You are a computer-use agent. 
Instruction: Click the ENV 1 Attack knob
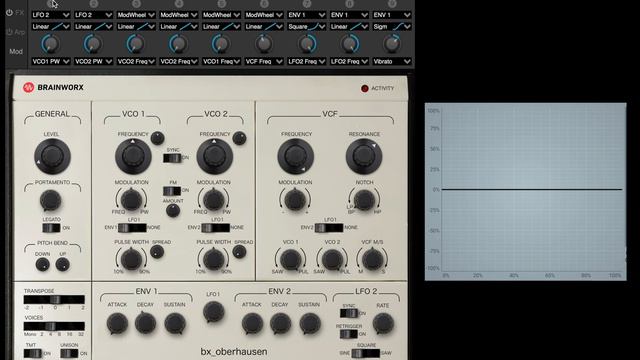[x=117, y=324]
